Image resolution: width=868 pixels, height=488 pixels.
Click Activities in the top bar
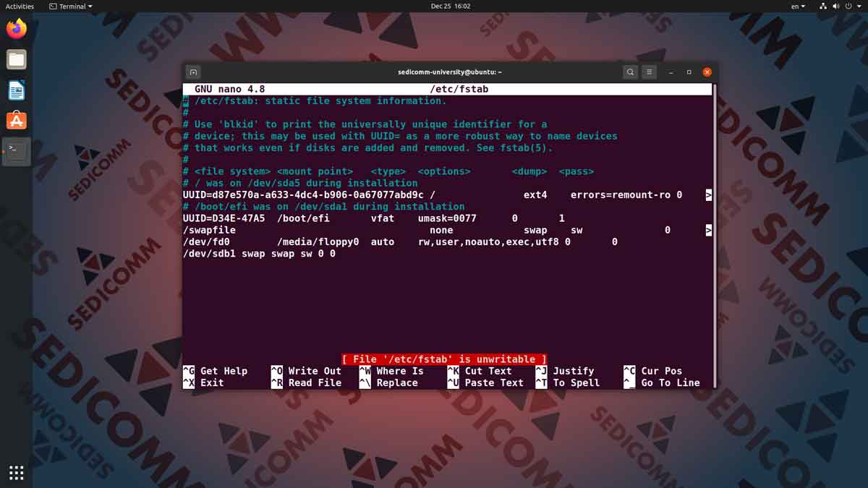pyautogui.click(x=20, y=6)
